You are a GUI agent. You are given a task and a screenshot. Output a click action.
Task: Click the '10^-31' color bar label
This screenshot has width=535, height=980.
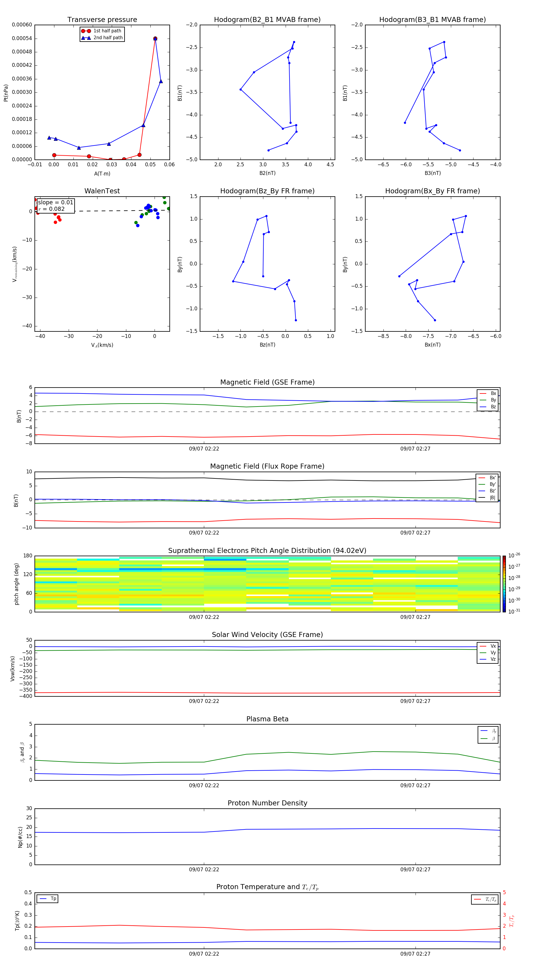click(514, 611)
